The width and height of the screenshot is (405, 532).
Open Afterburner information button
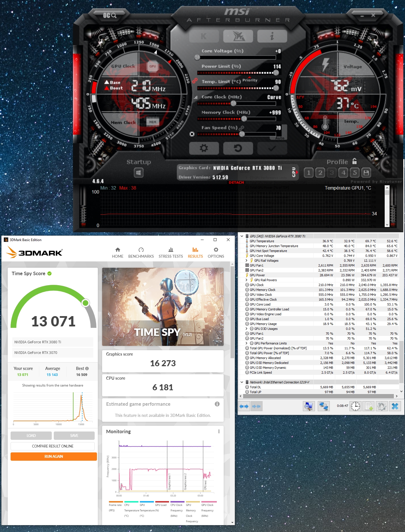tap(272, 36)
